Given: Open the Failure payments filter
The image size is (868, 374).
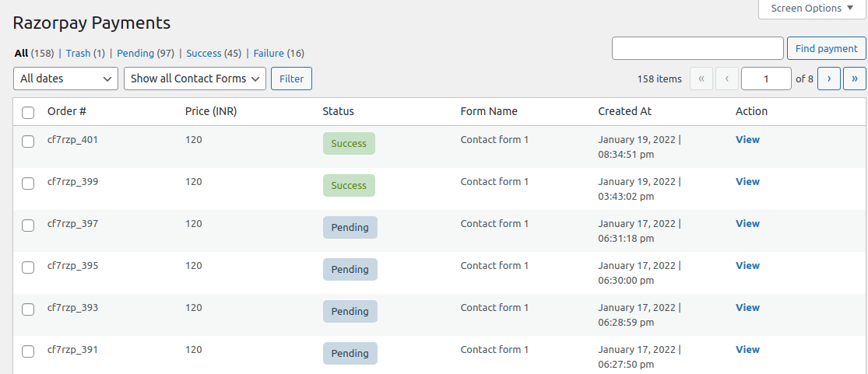Looking at the screenshot, I should coord(269,53).
